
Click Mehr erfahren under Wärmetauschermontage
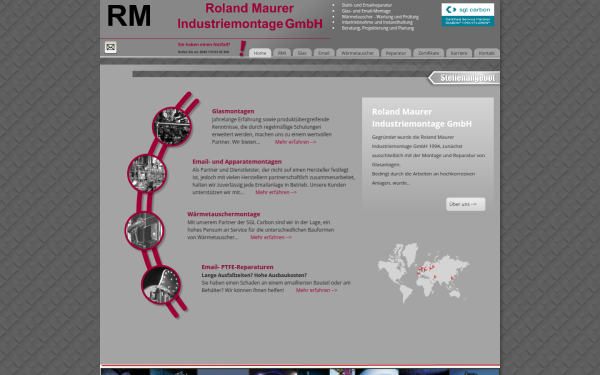pyautogui.click(x=271, y=237)
